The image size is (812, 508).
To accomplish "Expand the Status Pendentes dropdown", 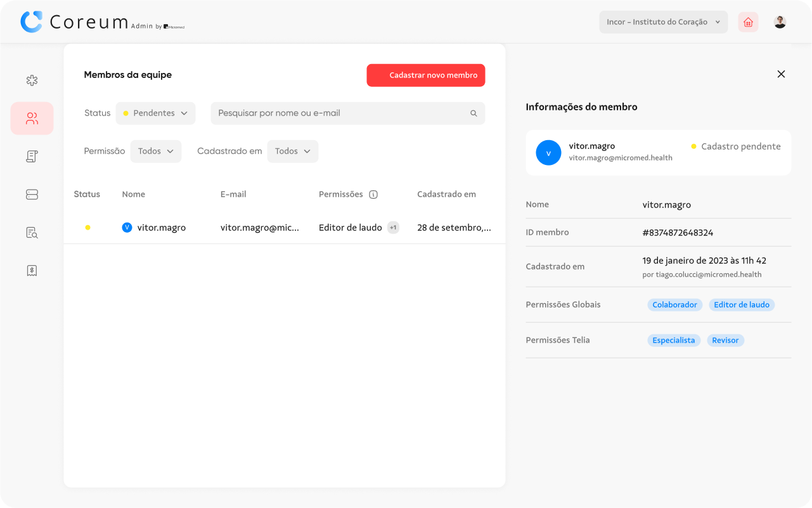I will (x=155, y=114).
